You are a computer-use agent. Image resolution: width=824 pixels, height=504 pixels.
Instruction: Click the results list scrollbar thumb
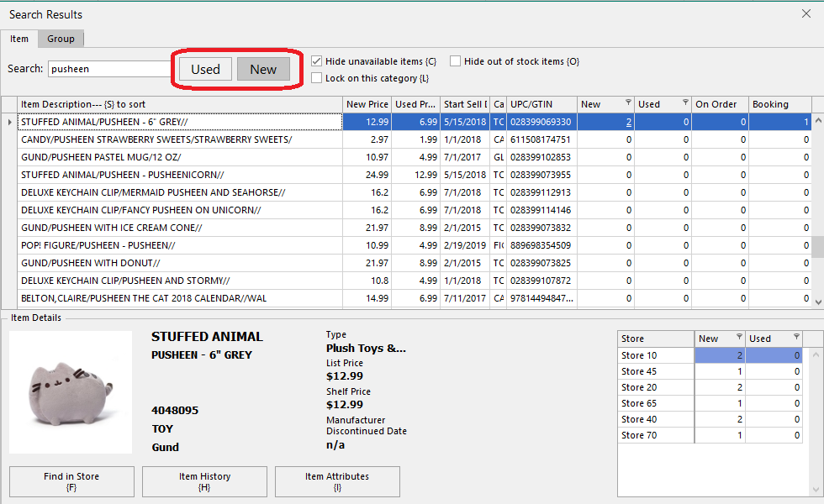(x=817, y=247)
